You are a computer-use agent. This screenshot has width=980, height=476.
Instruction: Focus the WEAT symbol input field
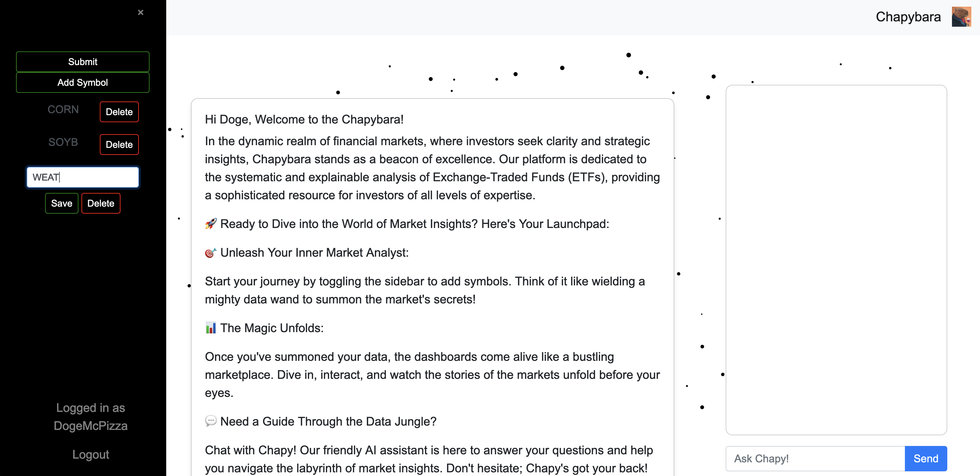point(82,177)
